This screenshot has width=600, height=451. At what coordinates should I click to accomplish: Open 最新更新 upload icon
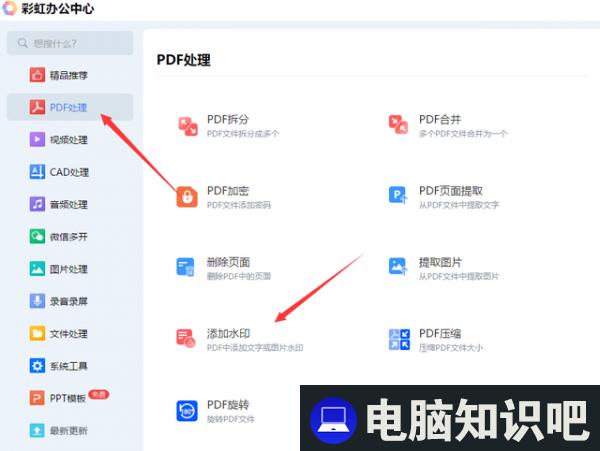click(37, 430)
